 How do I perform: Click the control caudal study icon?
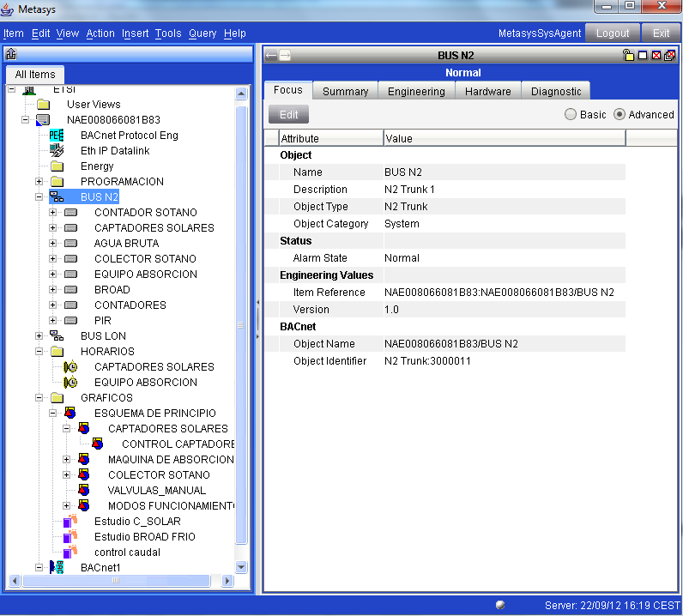70,552
